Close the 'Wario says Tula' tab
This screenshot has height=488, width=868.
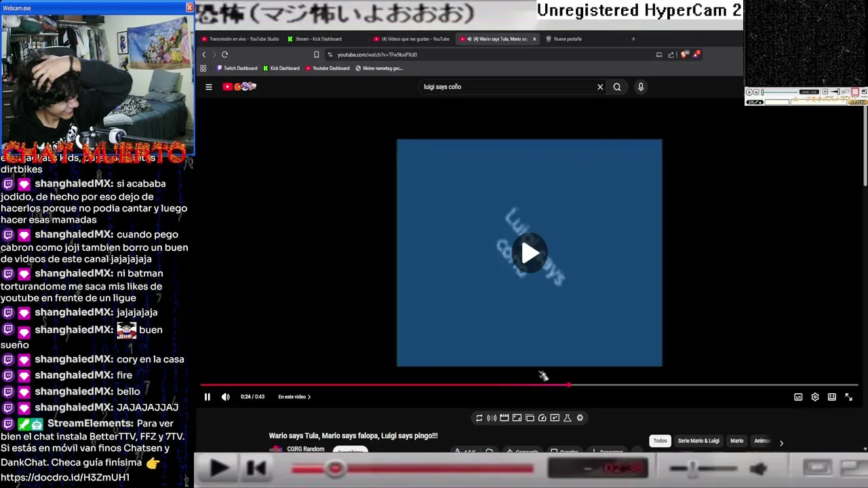534,39
